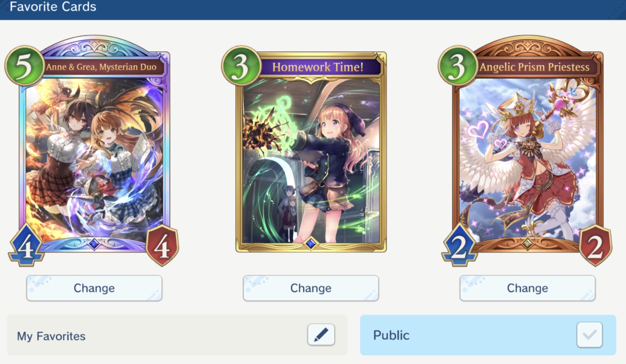The image size is (626, 364).
Task: Change the Anne & Grea, Mysterian Duo card
Action: click(x=94, y=288)
